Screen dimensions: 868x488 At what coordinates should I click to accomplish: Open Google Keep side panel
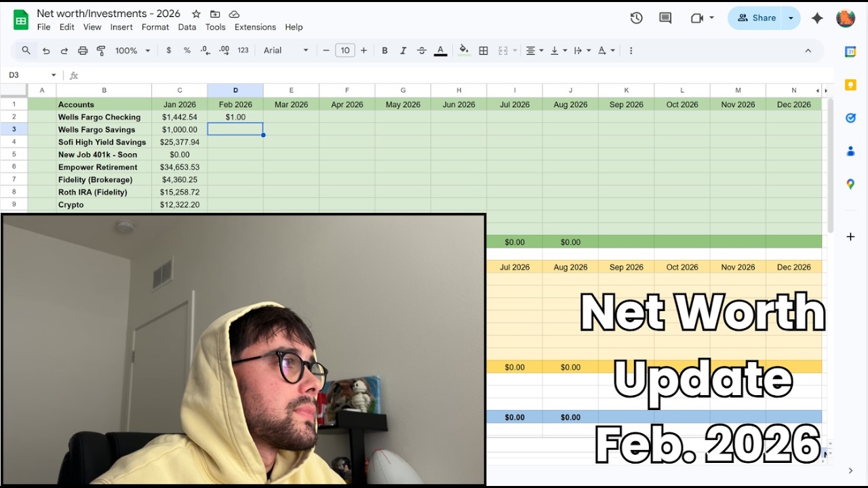pos(850,85)
